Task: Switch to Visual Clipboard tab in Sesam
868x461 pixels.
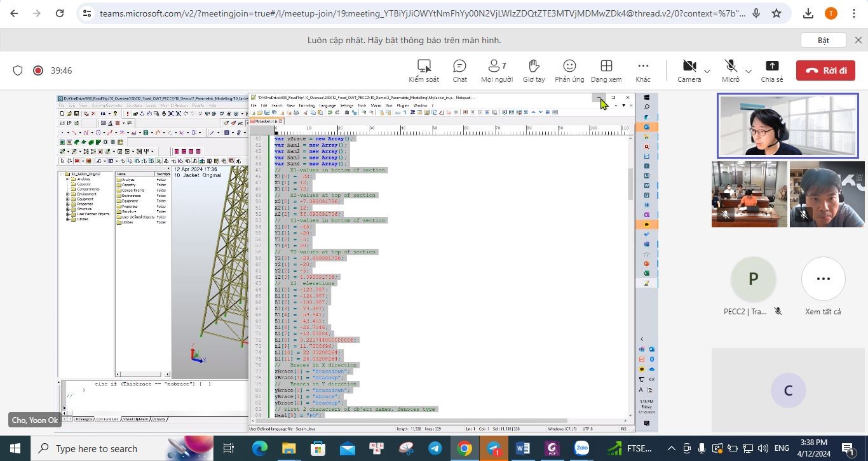Action: (x=135, y=419)
